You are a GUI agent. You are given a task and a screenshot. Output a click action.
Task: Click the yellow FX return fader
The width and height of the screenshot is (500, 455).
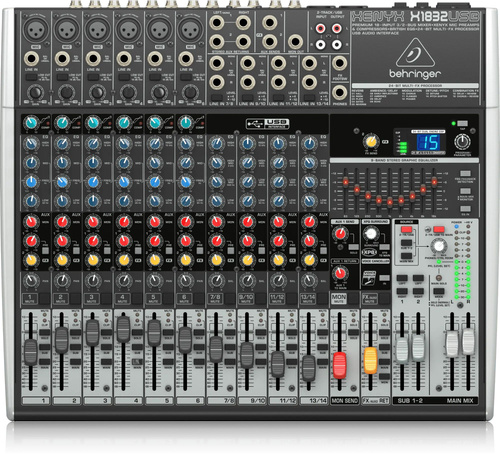[x=370, y=360]
